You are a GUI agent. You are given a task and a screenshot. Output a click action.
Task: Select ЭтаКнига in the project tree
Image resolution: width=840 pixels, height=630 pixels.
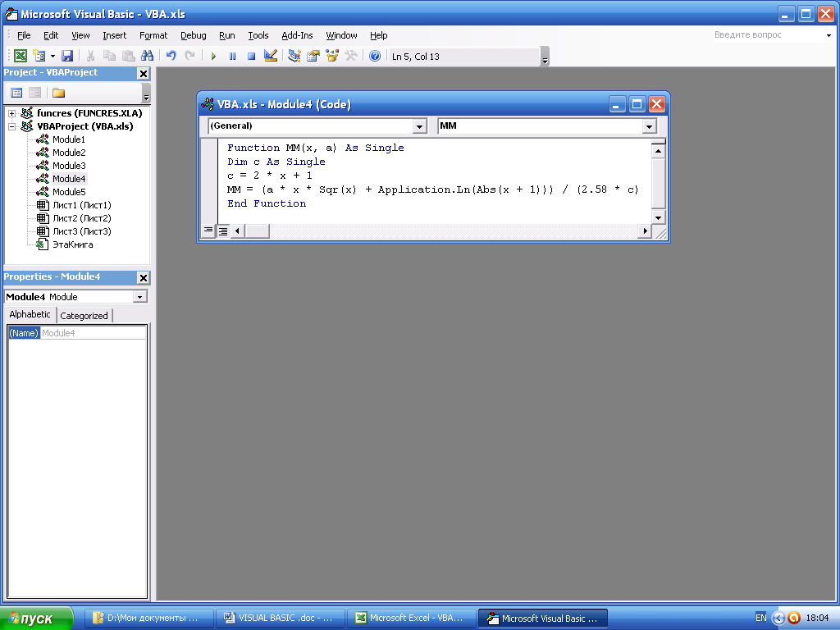72,244
